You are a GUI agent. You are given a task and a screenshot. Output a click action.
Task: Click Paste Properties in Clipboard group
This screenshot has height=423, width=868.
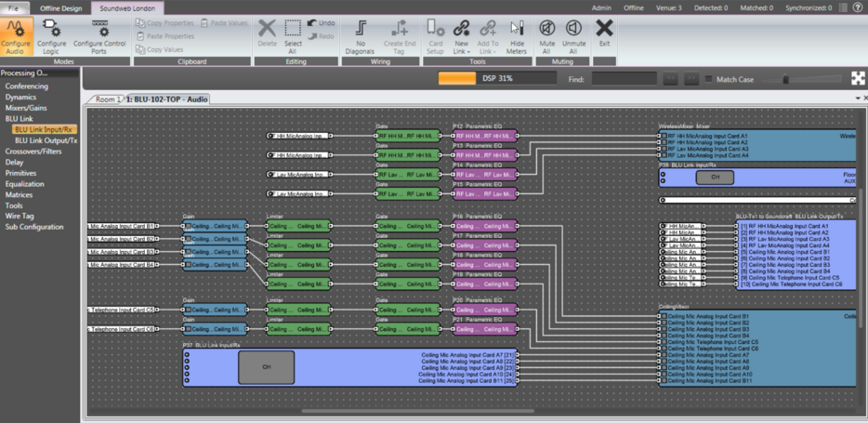click(165, 36)
